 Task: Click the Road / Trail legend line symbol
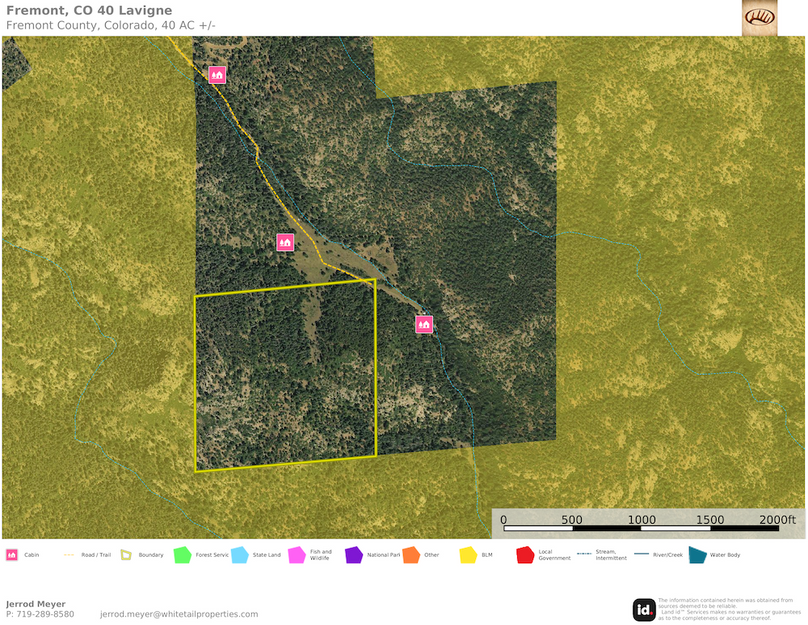tap(69, 554)
